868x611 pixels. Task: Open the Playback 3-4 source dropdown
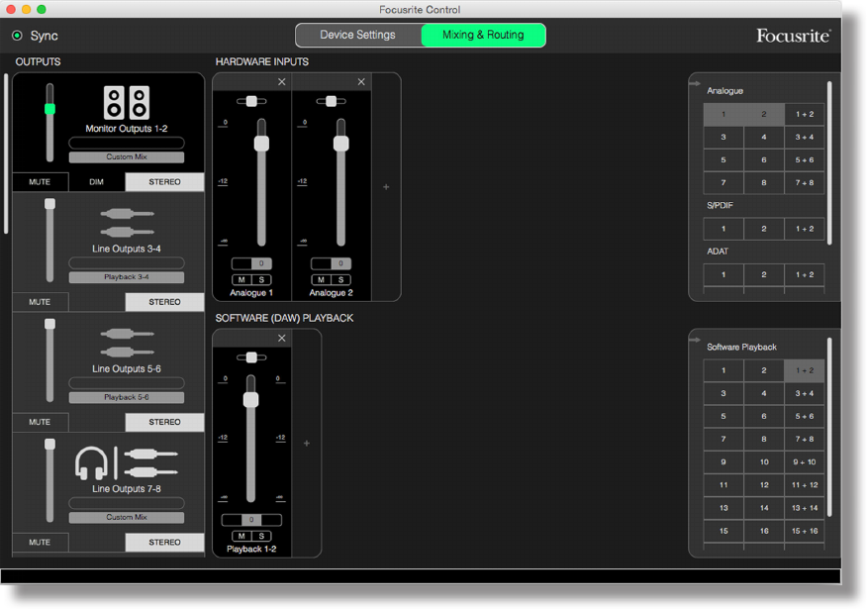127,277
